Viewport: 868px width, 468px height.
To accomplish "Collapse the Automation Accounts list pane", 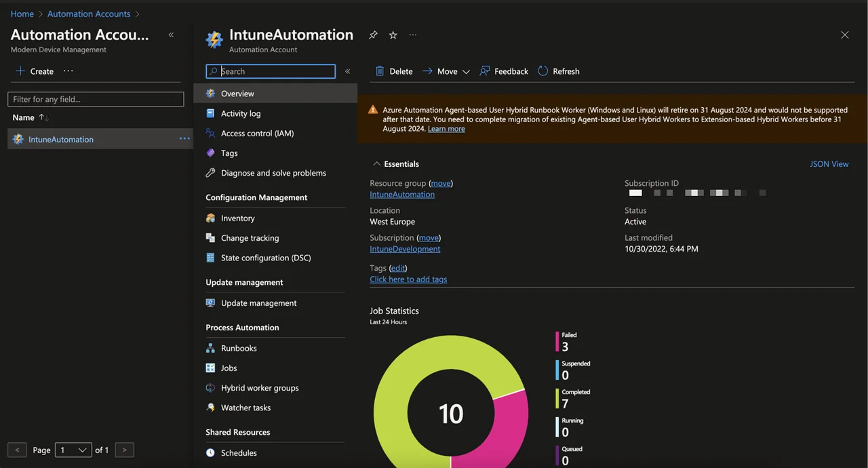I will tap(171, 35).
